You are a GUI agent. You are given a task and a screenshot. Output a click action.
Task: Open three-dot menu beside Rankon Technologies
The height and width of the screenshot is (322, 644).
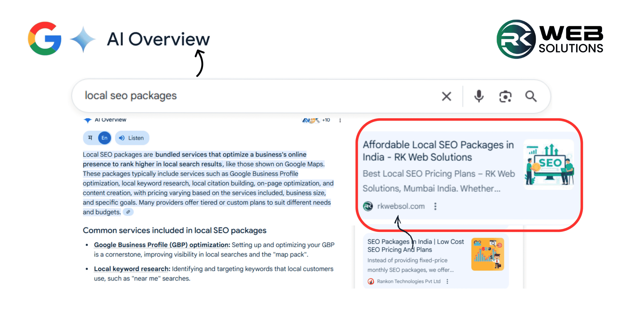447,281
